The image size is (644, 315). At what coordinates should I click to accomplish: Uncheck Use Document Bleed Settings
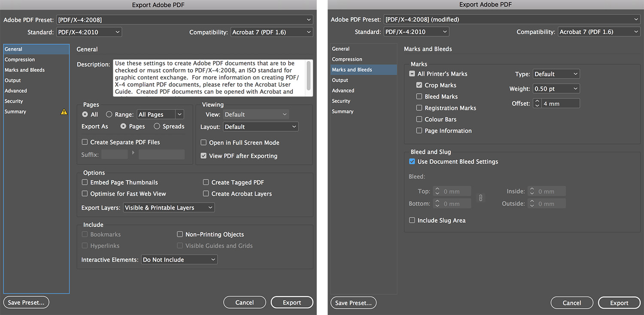pyautogui.click(x=412, y=161)
